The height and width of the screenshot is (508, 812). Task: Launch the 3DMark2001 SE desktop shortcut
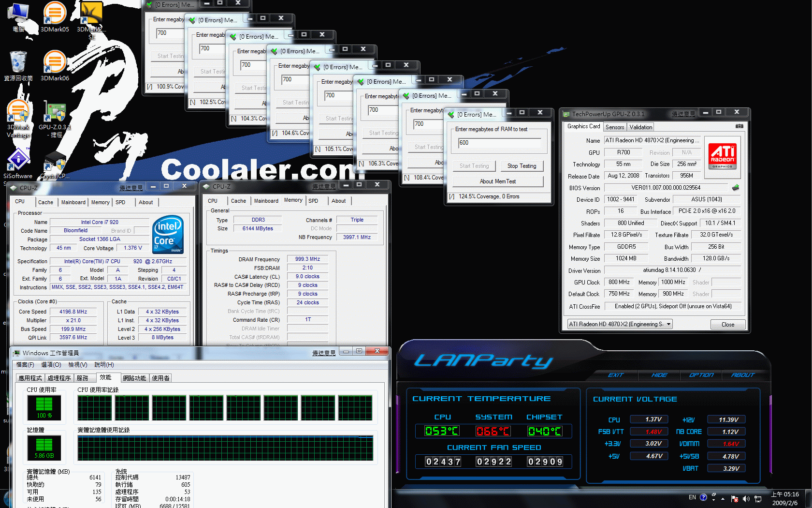[x=91, y=19]
